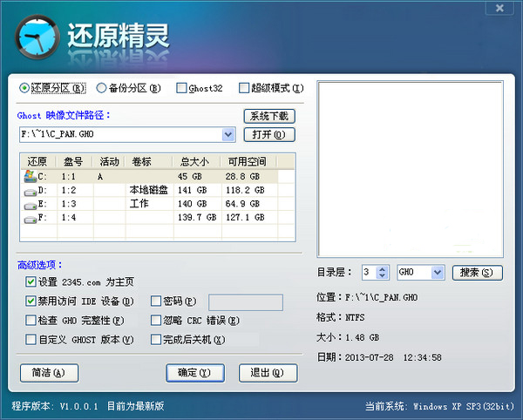Enable the 超级模式(I) checkbox

click(244, 88)
